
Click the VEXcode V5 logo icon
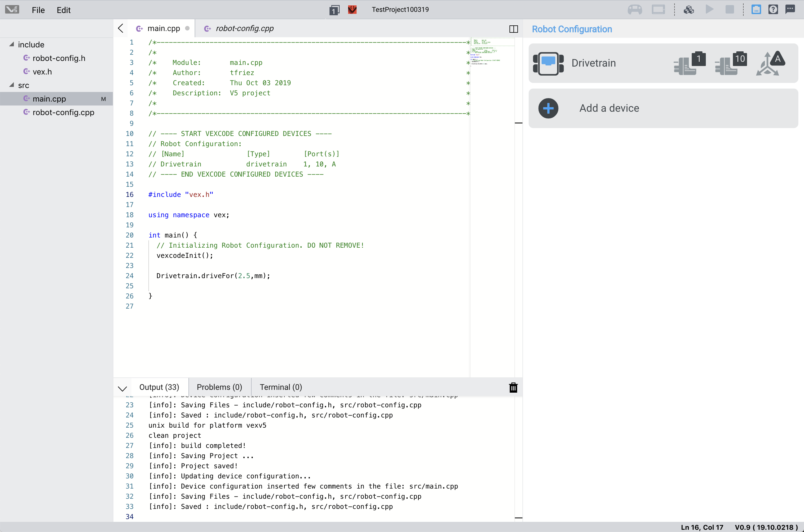[12, 10]
